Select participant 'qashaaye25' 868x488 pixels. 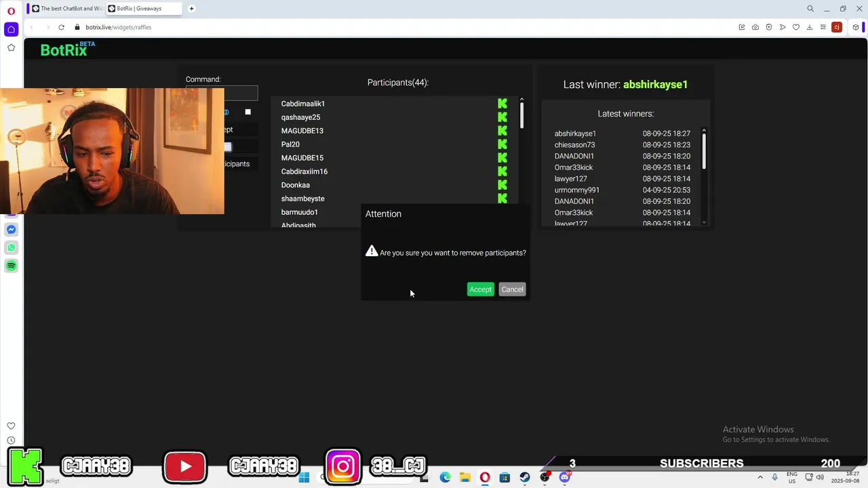[300, 117]
